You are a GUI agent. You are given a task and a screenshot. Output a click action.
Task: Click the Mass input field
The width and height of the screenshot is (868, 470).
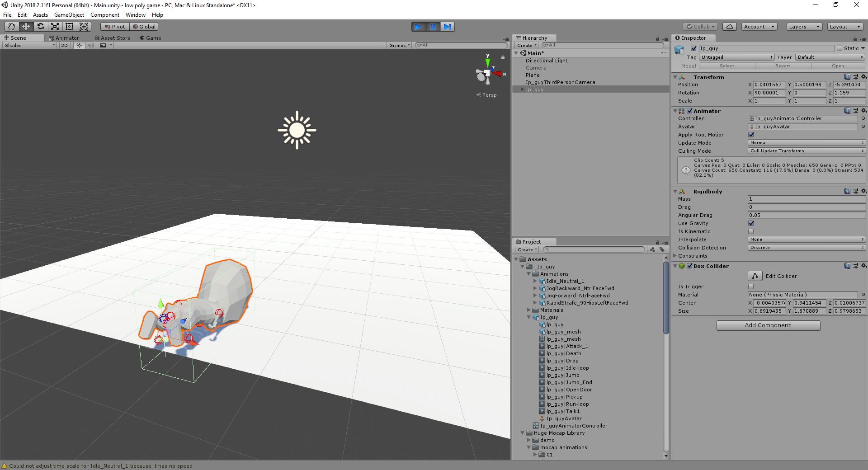807,199
